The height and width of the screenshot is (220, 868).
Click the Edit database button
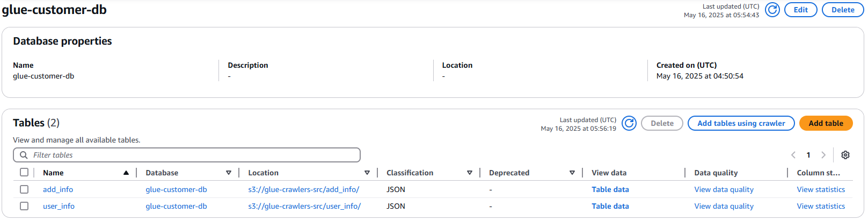801,10
